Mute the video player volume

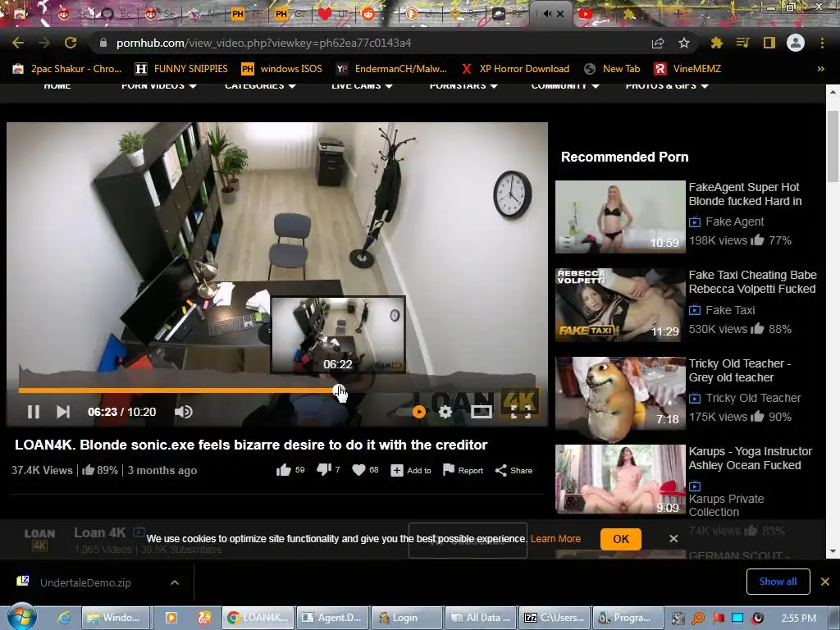click(183, 412)
